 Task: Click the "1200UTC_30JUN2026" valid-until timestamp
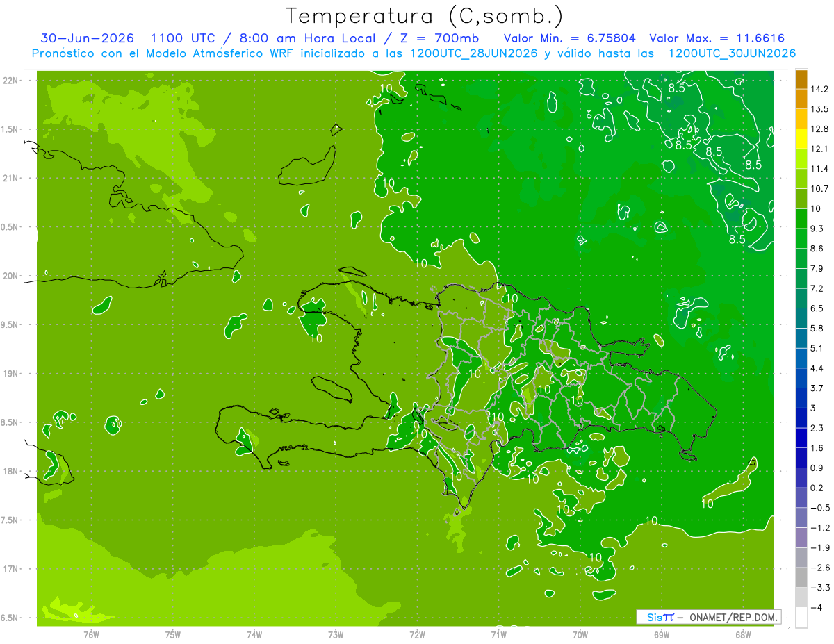732,53
